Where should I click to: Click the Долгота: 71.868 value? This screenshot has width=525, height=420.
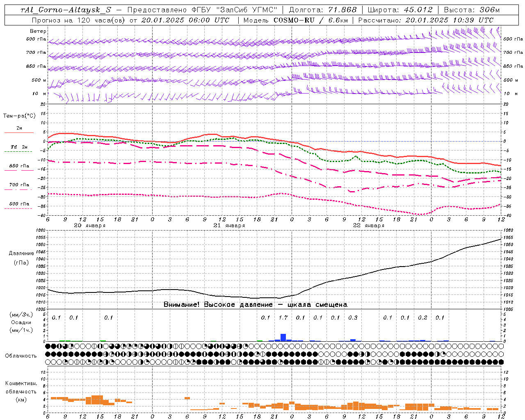(x=323, y=10)
